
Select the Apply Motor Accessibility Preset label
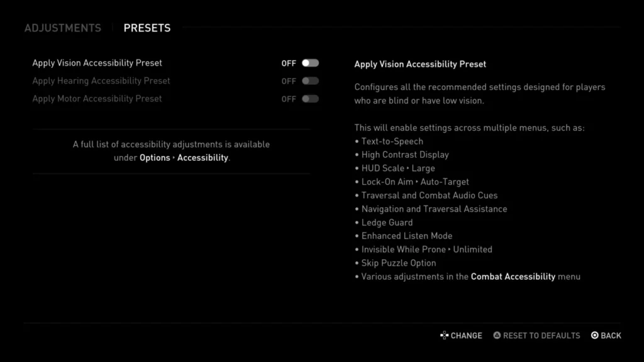tap(97, 99)
